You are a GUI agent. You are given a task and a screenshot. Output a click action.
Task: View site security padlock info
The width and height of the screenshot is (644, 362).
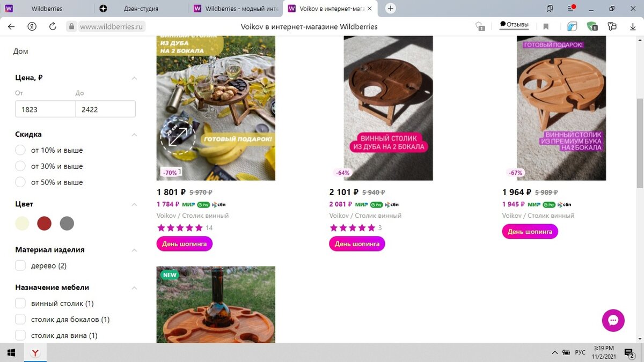[71, 26]
